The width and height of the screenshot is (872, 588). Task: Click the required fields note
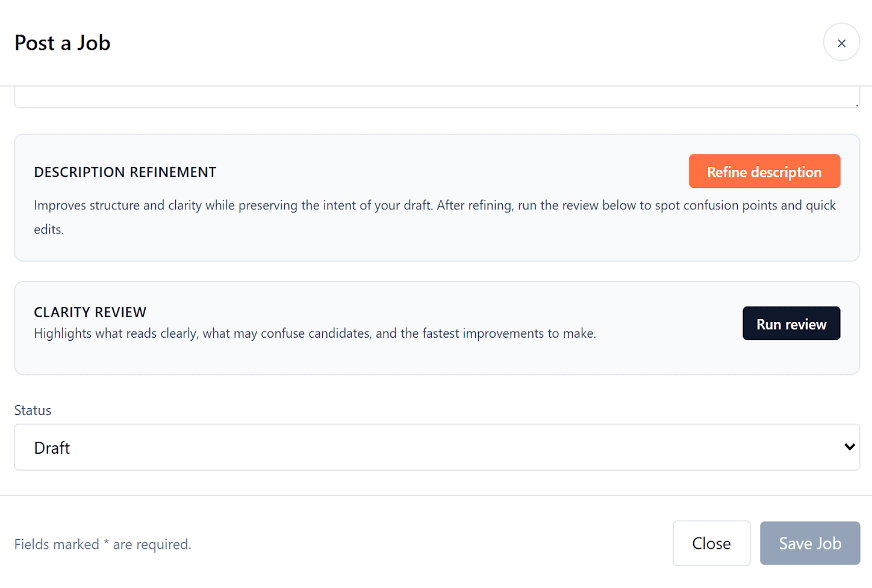click(x=102, y=545)
